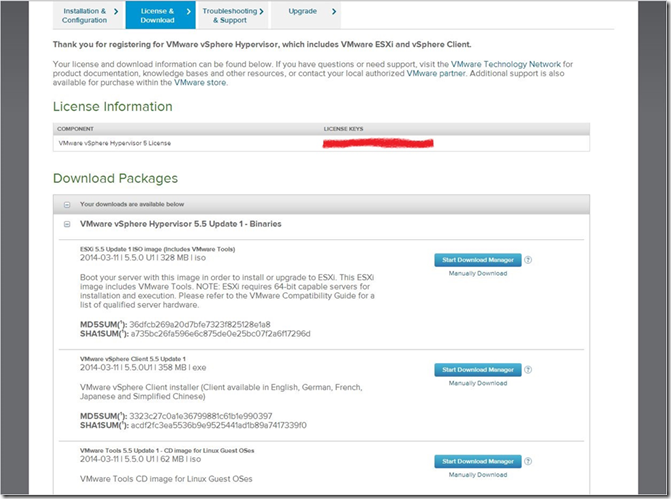Click the chevron arrow on the Upgrade tab

[x=334, y=12]
